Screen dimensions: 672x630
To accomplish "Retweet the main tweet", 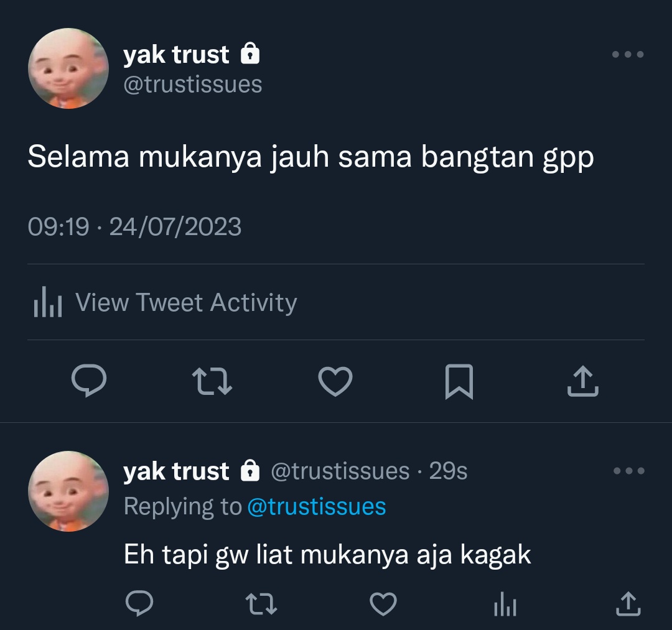I will 212,381.
